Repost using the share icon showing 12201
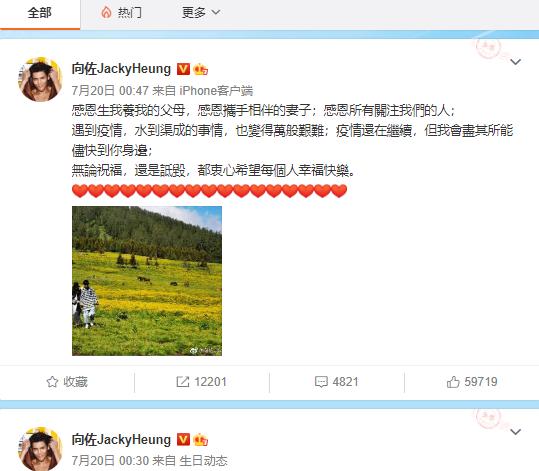 201,382
